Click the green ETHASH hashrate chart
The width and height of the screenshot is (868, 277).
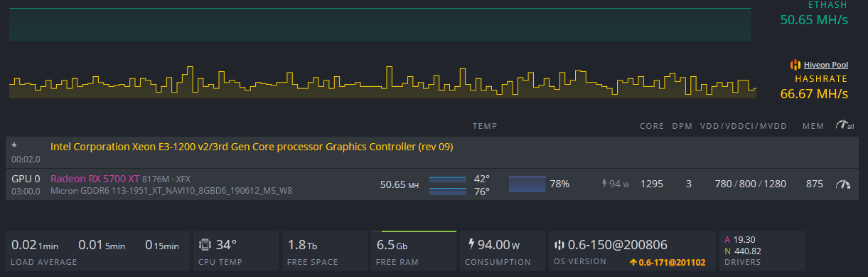(380, 24)
